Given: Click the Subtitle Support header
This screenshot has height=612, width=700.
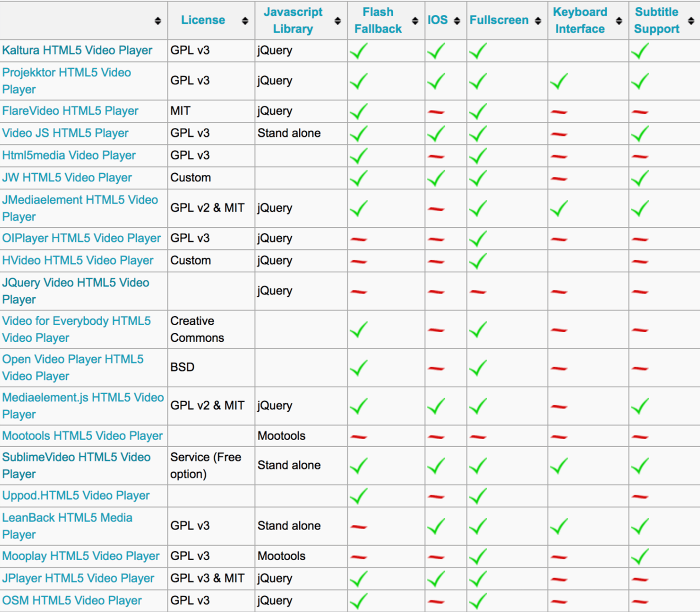Looking at the screenshot, I should [x=656, y=20].
